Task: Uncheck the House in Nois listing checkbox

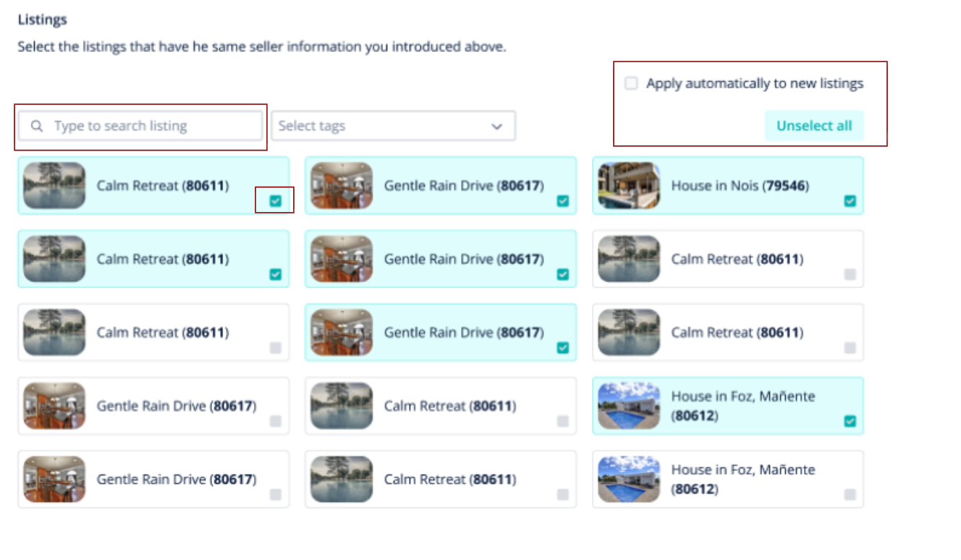Action: pyautogui.click(x=850, y=201)
